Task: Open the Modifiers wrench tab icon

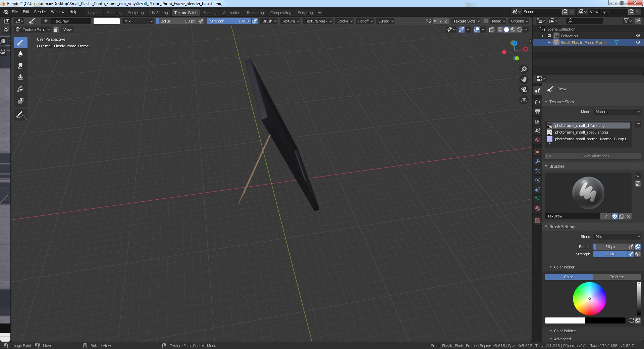Action: (x=538, y=161)
